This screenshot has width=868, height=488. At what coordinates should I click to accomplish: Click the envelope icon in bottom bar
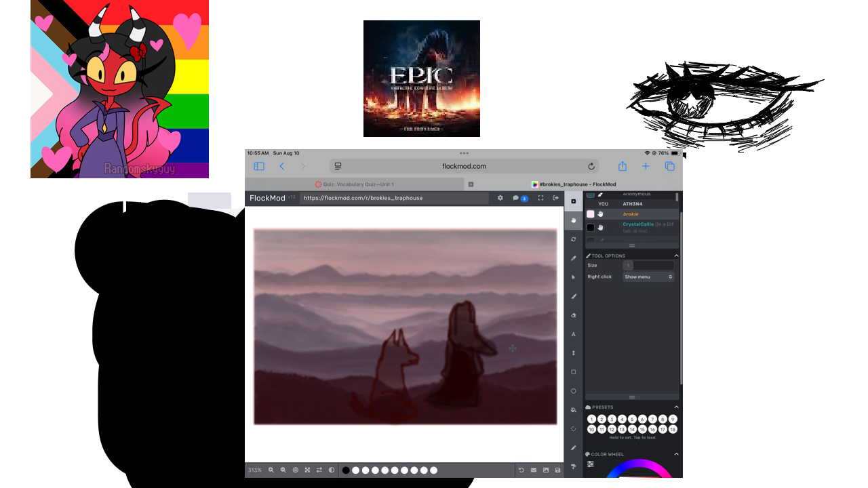click(x=533, y=470)
